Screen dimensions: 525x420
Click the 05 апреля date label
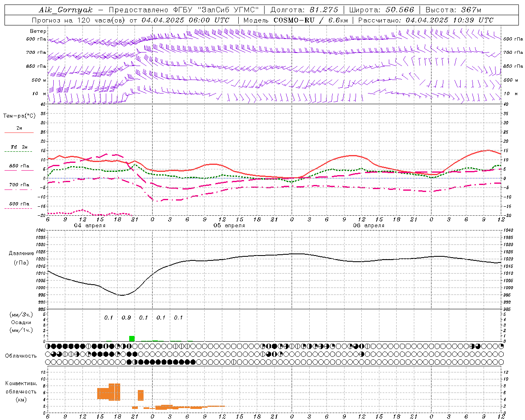(229, 225)
